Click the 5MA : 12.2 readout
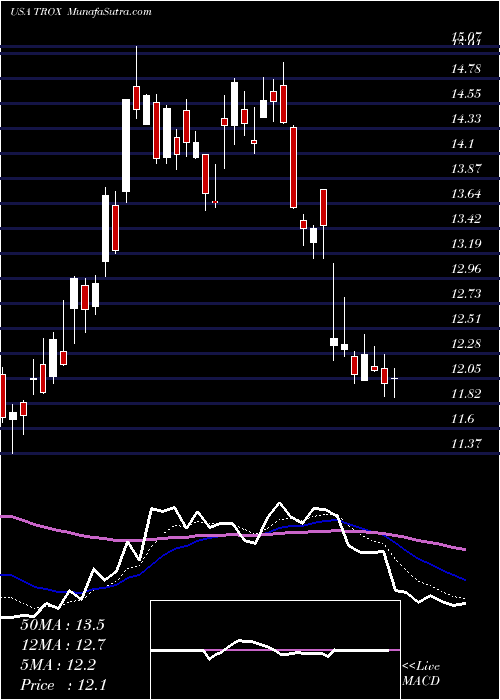This screenshot has width=500, height=700. coord(58,665)
